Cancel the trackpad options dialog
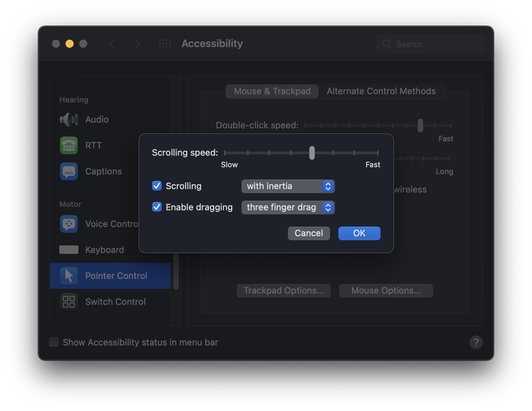The image size is (532, 411). 309,233
